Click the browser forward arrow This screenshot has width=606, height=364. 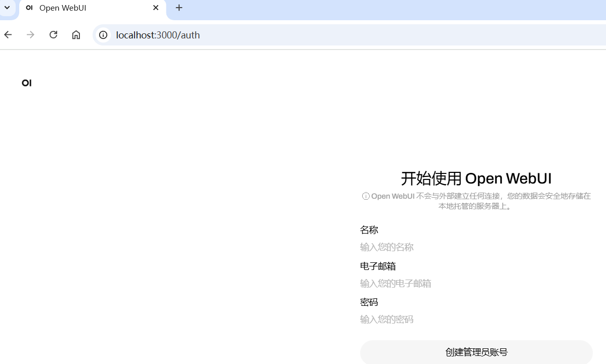point(30,35)
